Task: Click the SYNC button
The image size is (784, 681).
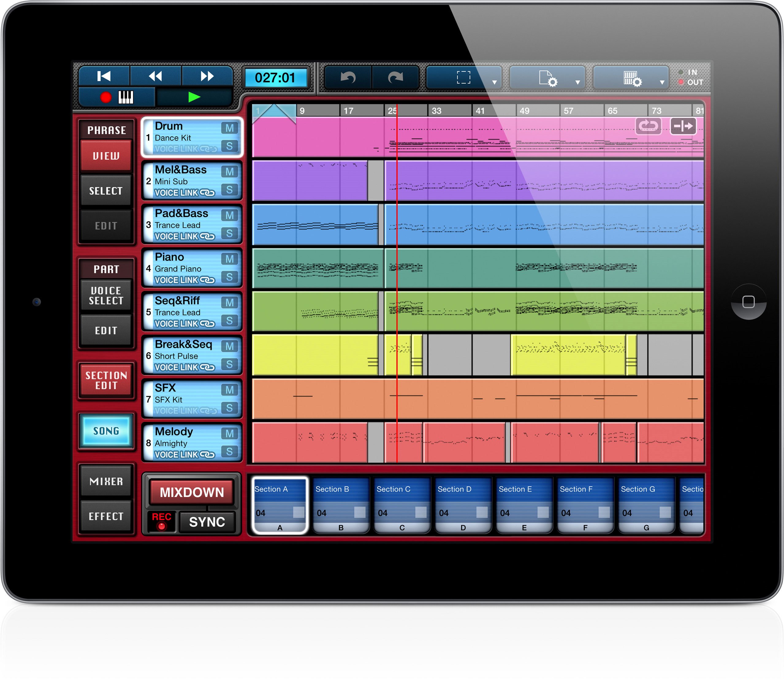Action: 207,522
